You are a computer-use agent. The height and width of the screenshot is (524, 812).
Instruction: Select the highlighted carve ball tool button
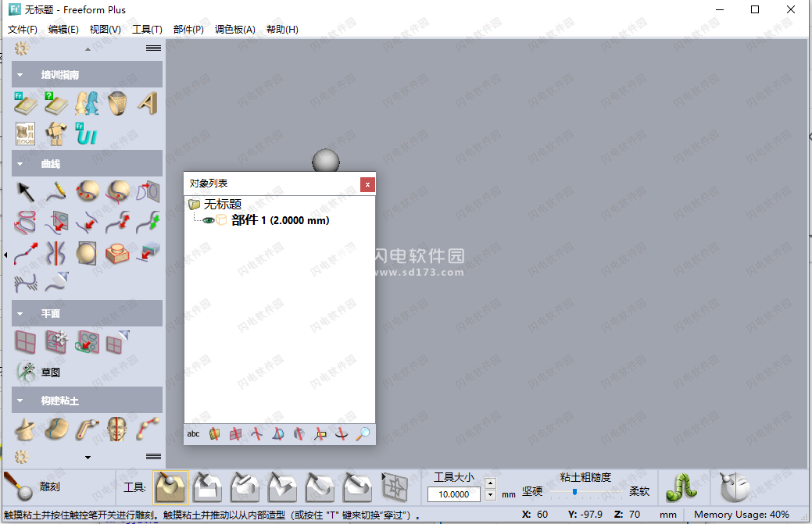pos(170,487)
